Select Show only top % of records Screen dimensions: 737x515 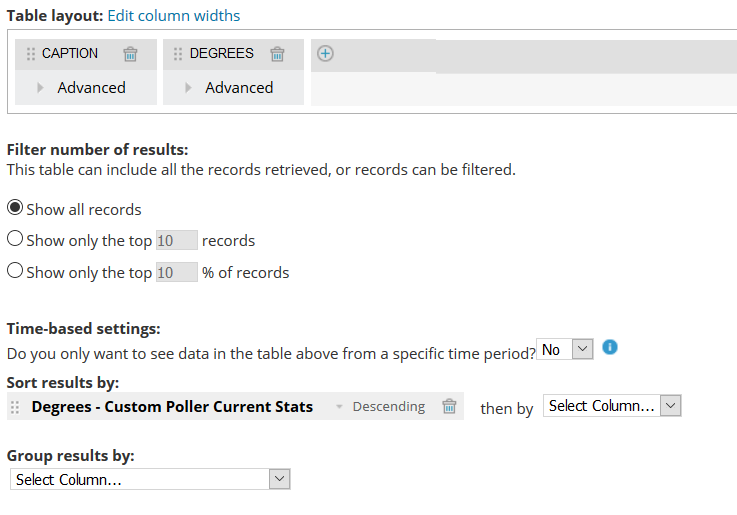tap(15, 271)
